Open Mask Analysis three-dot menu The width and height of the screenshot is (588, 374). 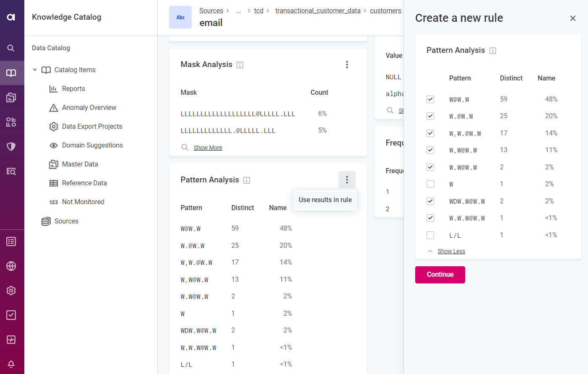347,65
